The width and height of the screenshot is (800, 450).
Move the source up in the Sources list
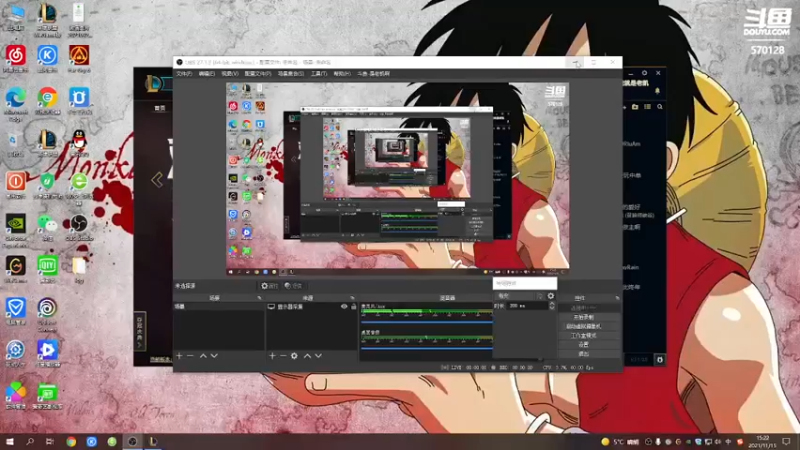307,356
